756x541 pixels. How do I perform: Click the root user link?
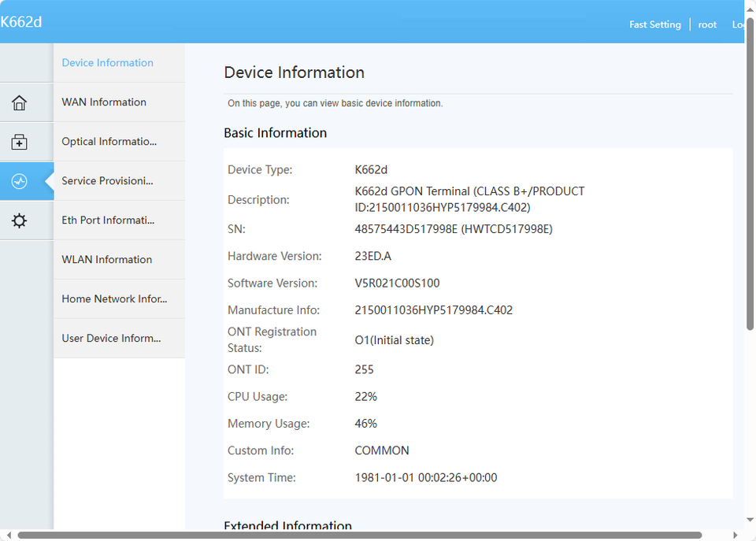pyautogui.click(x=707, y=24)
